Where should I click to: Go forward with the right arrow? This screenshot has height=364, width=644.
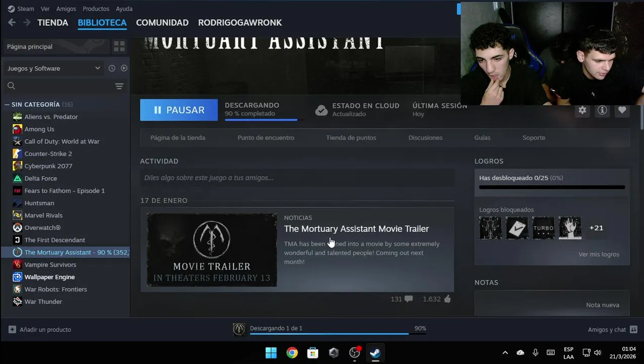coord(27,22)
